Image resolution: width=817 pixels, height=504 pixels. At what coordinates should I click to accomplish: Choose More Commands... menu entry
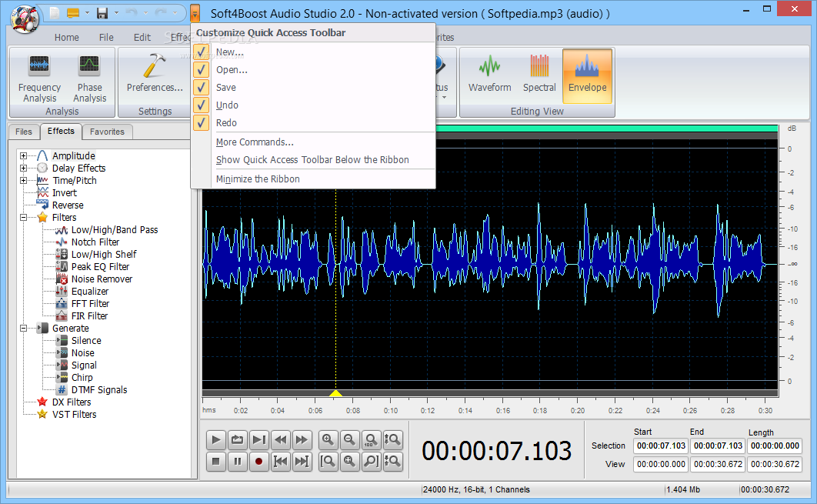[255, 142]
